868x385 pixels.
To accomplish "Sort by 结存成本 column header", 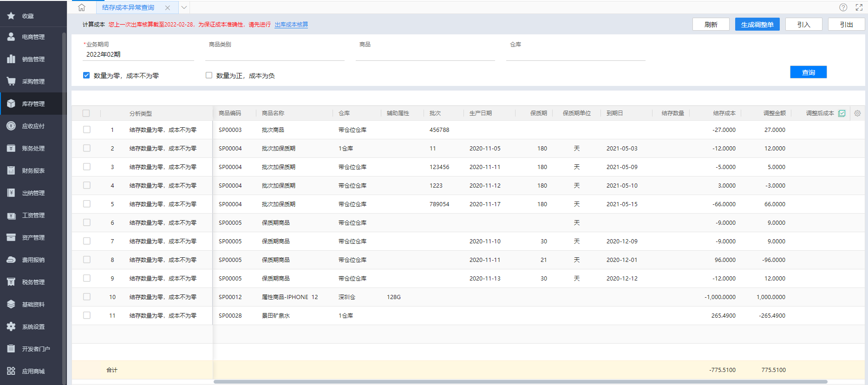I will (724, 113).
